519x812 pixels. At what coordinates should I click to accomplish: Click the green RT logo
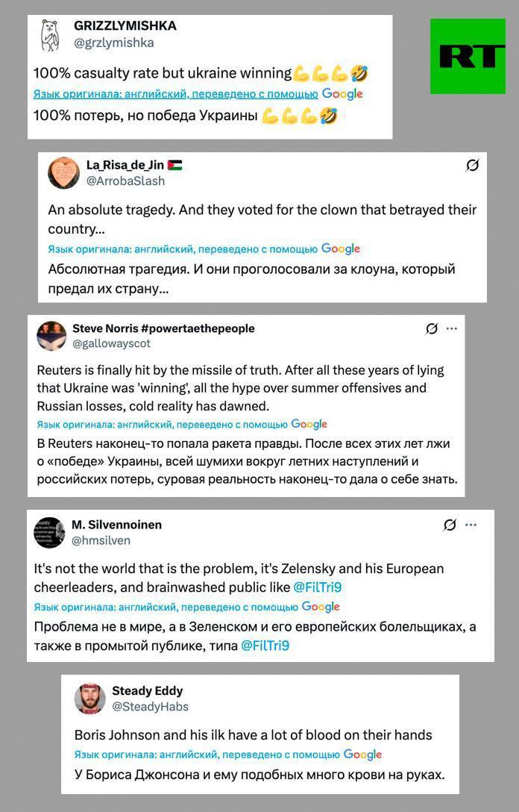468,57
